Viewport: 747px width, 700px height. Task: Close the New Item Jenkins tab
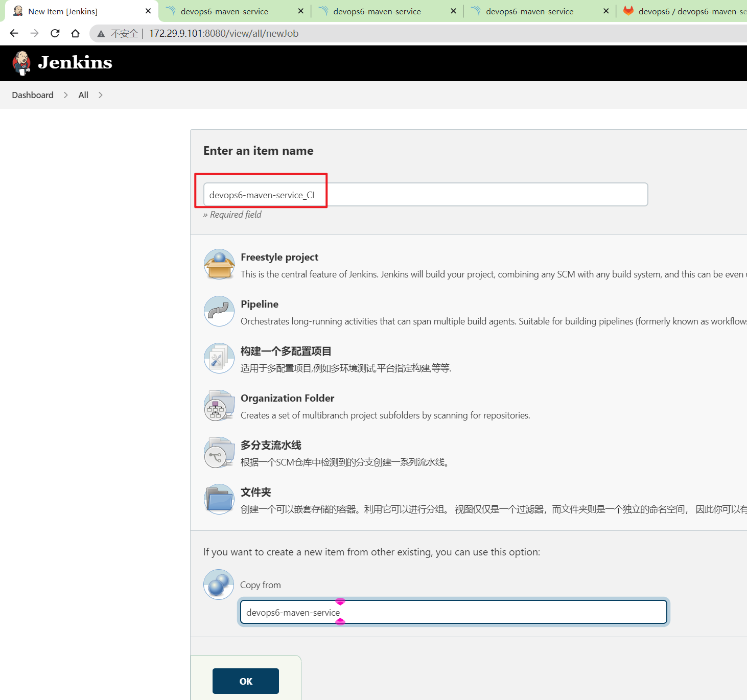[x=148, y=11]
